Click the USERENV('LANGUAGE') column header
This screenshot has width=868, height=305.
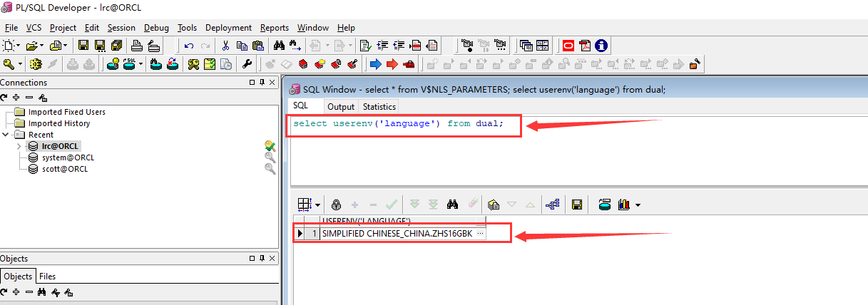[403, 221]
